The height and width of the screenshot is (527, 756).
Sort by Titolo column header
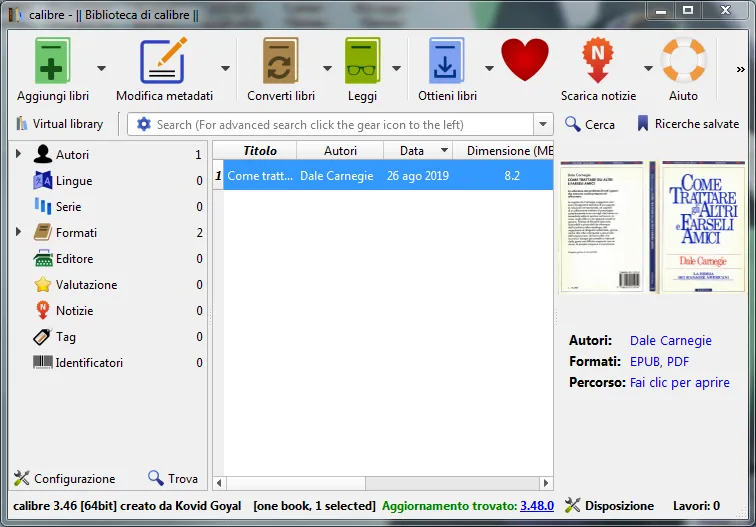260,150
